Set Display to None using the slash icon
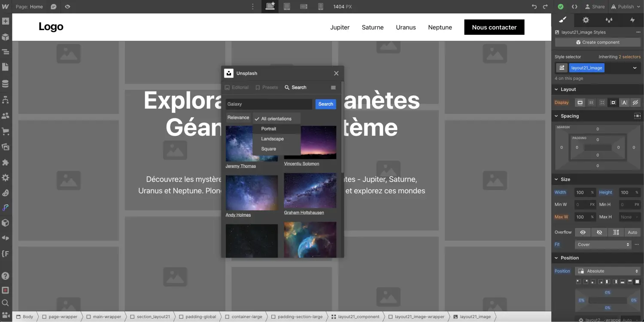Viewport: 644px width, 322px height. point(635,102)
